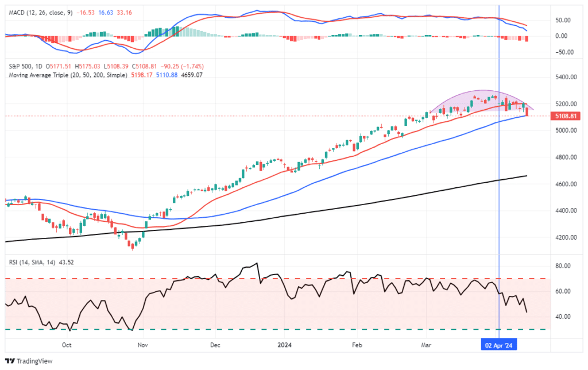Click the MACD axis label −50.00
The width and height of the screenshot is (588, 370).
564,52
